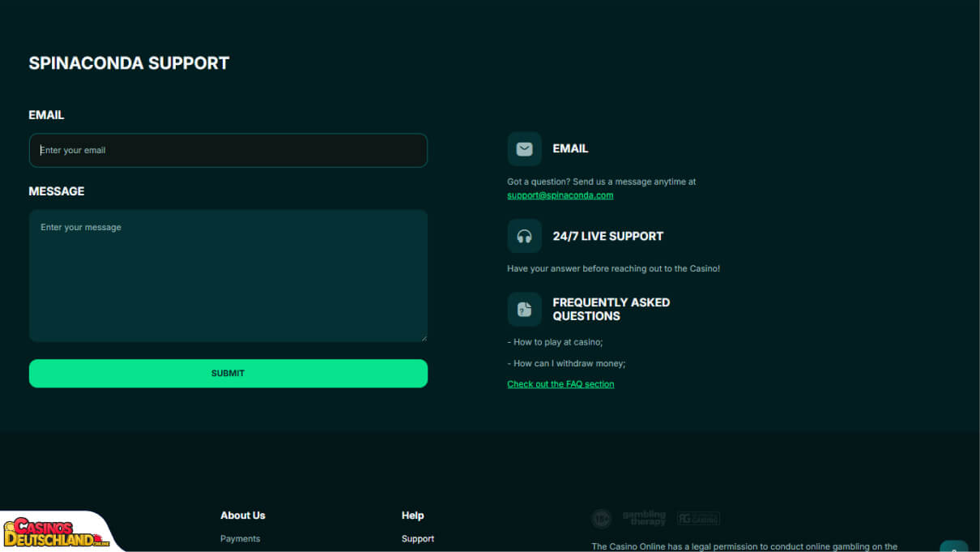Click the "About Us" footer heading
Viewport: 980px width, 552px height.
point(243,516)
